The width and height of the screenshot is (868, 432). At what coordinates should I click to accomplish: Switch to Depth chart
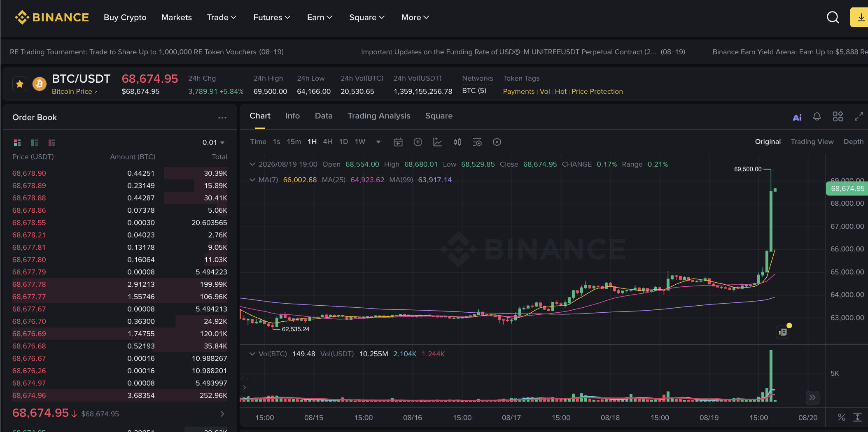click(x=854, y=142)
